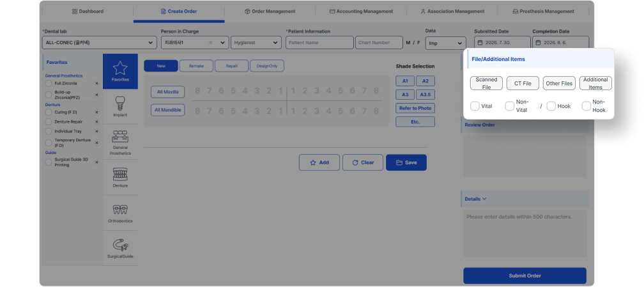
Task: Switch to the Order Management tab
Action: [270, 12]
